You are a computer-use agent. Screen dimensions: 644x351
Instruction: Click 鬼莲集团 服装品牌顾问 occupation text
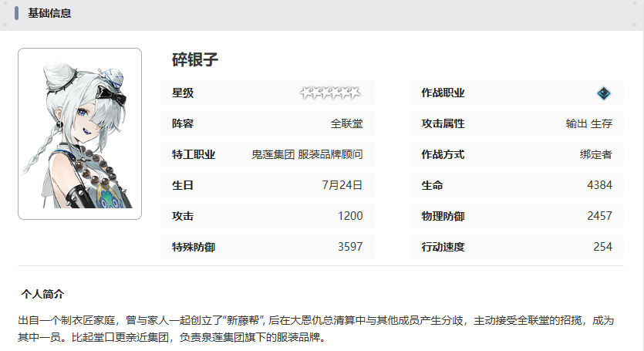pyautogui.click(x=307, y=154)
